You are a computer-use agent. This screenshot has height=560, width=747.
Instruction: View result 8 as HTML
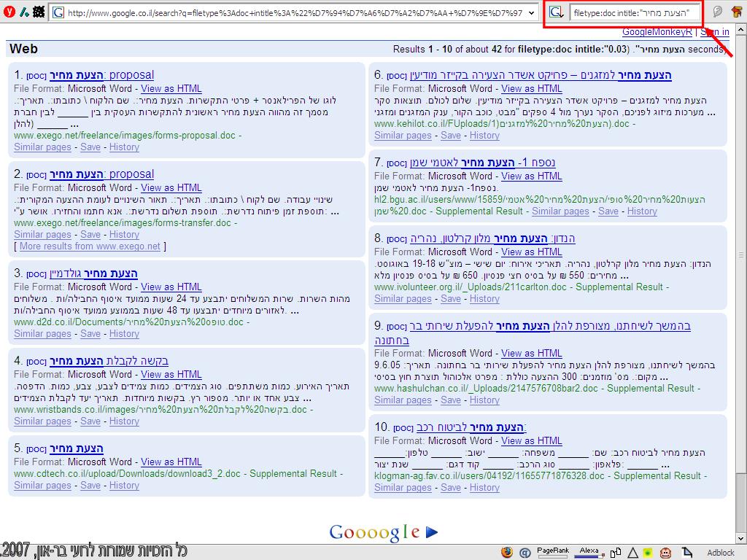pos(532,252)
